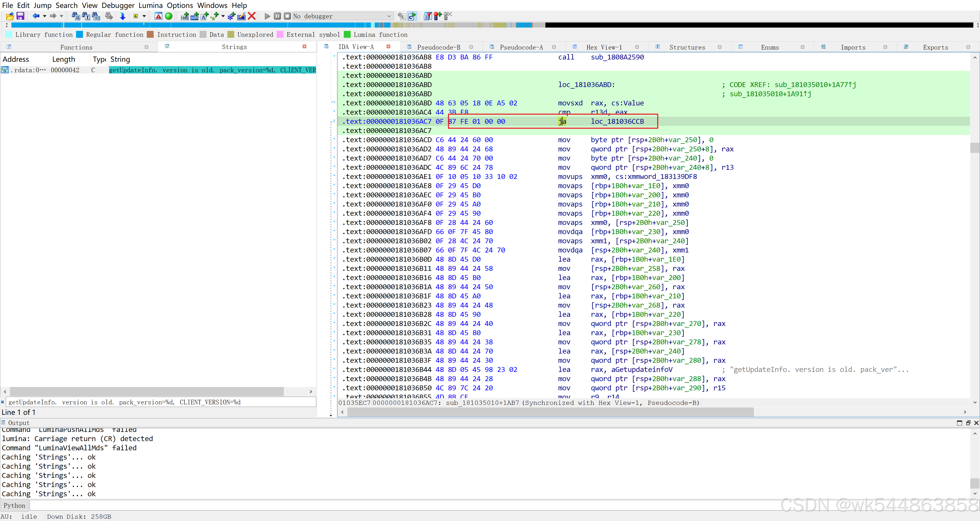Switch to the Hex View-1 tab

(604, 47)
